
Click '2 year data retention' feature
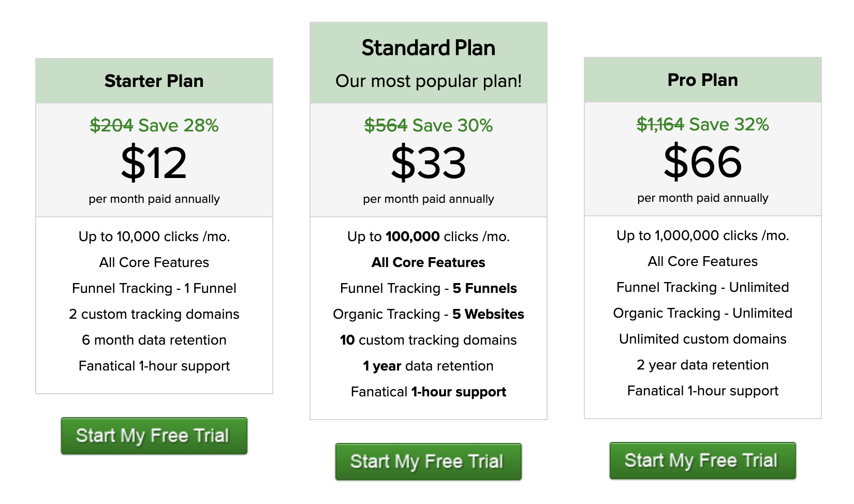point(703,365)
